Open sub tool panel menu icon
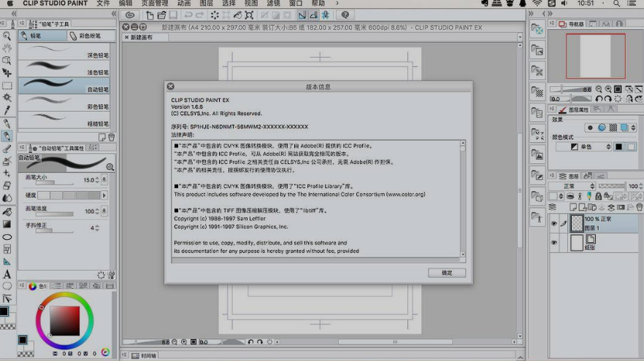Viewport: 644px width, 361px height. pyautogui.click(x=22, y=24)
